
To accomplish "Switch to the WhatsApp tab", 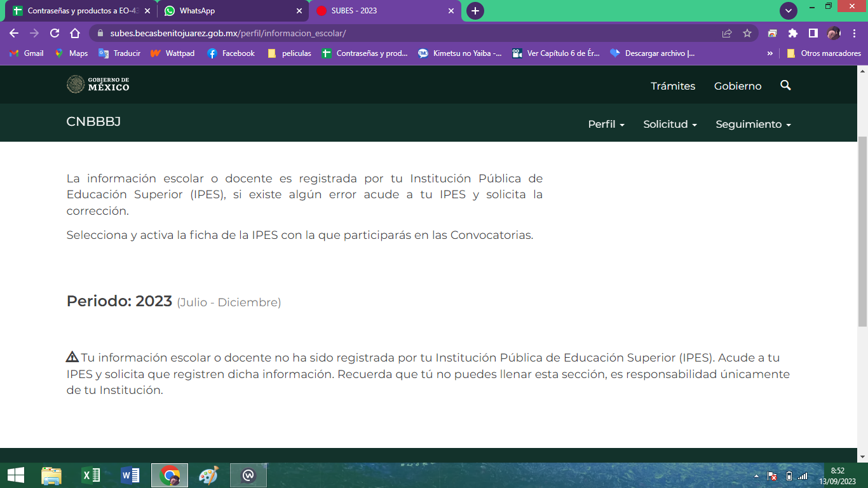I will 233,11.
